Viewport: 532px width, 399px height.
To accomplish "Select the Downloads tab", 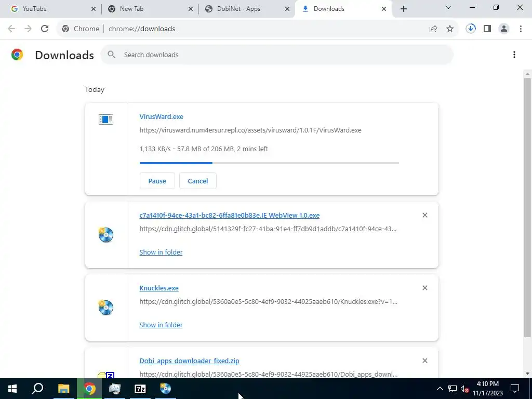I will 344,9.
